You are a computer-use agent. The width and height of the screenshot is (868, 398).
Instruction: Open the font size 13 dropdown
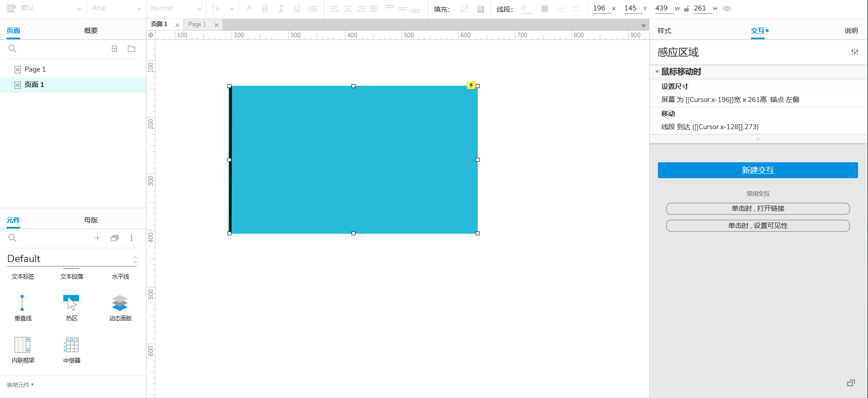[222, 8]
